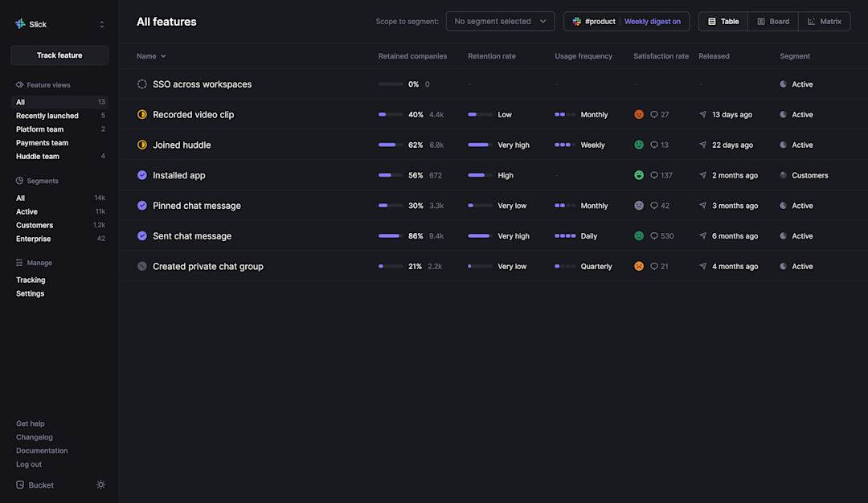Toggle the theme sun icon near Bucket
This screenshot has height=503, width=868.
tap(100, 485)
